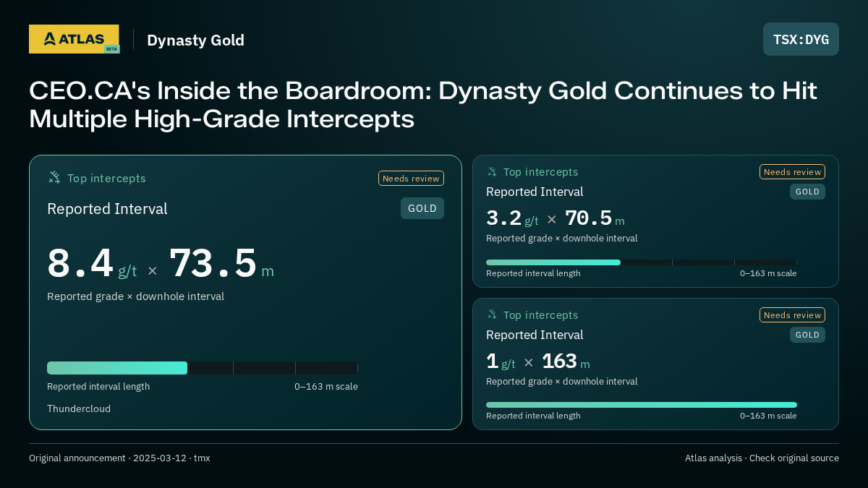Image resolution: width=868 pixels, height=488 pixels.
Task: Click the Thundercloud label
Action: [x=79, y=408]
